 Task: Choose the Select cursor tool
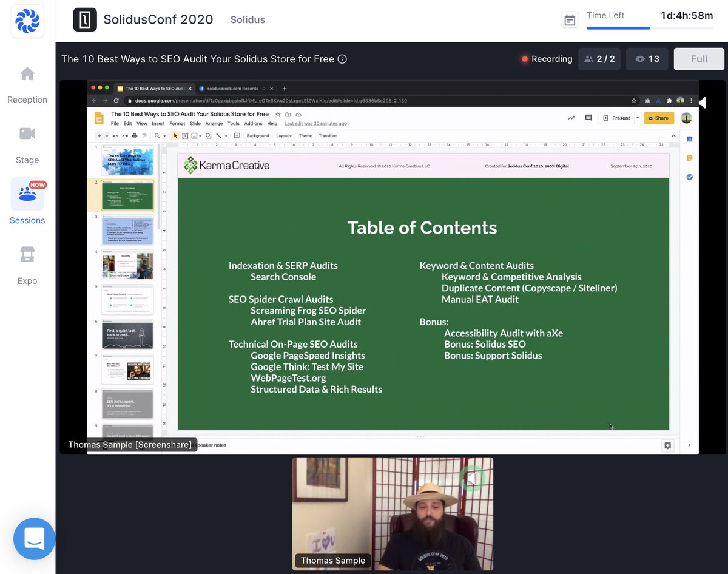tap(175, 136)
